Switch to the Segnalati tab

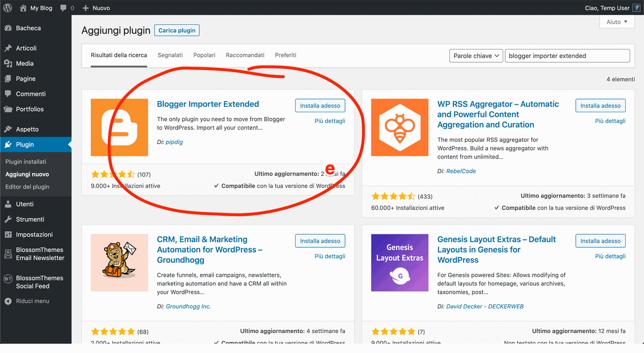click(x=170, y=55)
